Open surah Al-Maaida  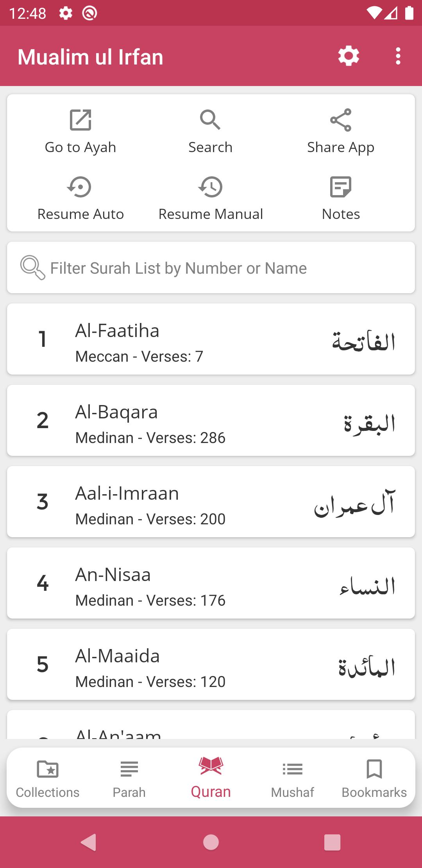coord(211,664)
